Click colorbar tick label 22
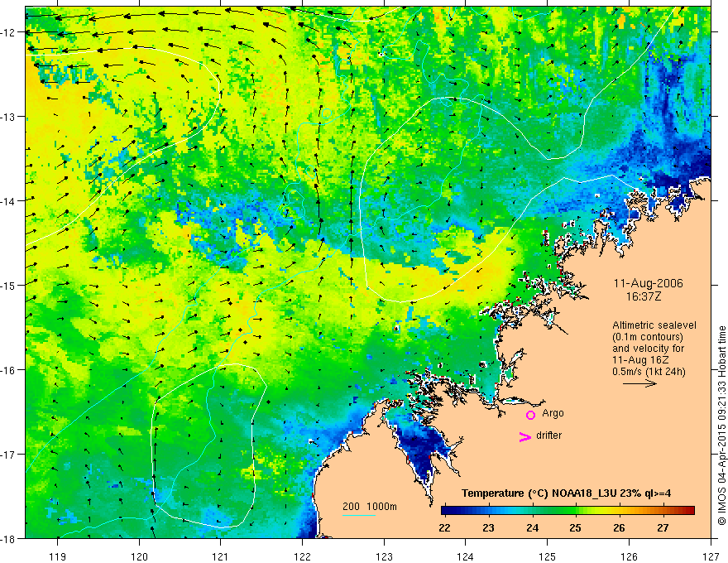The width and height of the screenshot is (728, 563). (x=444, y=527)
